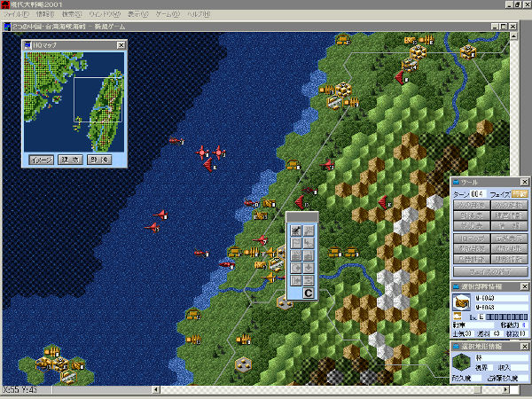532x399 pixels.
Task: Select the yellow tank unit on the northwest coast
Action: [293, 165]
